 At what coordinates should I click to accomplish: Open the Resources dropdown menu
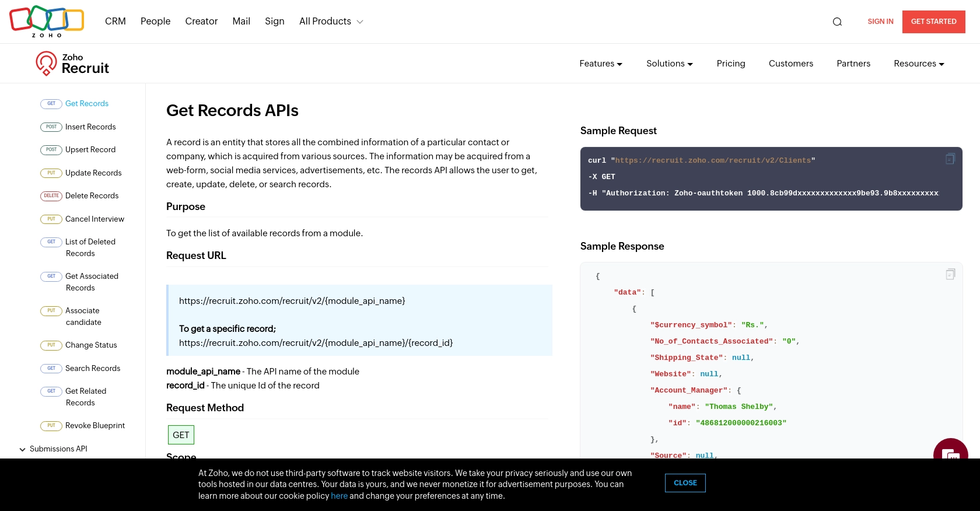[919, 64]
